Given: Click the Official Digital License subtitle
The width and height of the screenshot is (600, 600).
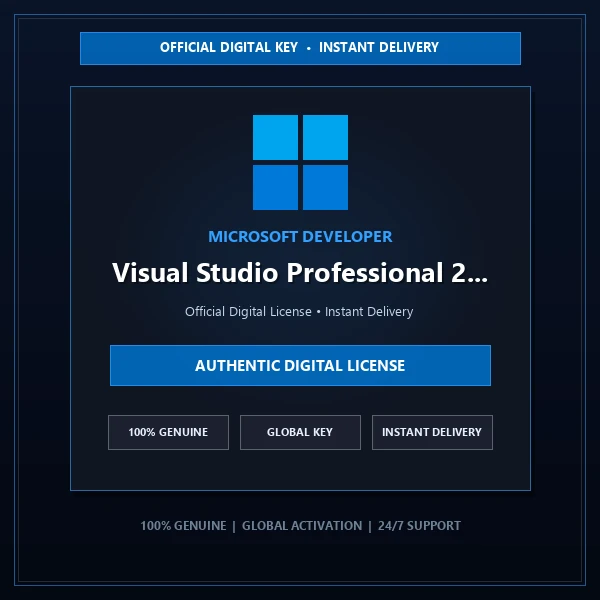Looking at the screenshot, I should 299,311.
